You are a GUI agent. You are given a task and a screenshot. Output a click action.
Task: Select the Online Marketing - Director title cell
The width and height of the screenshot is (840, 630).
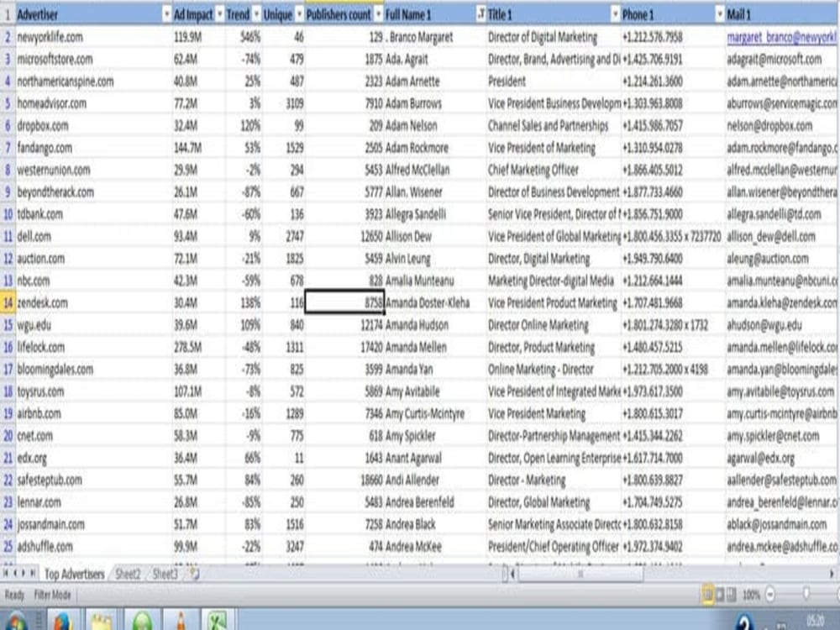point(554,369)
